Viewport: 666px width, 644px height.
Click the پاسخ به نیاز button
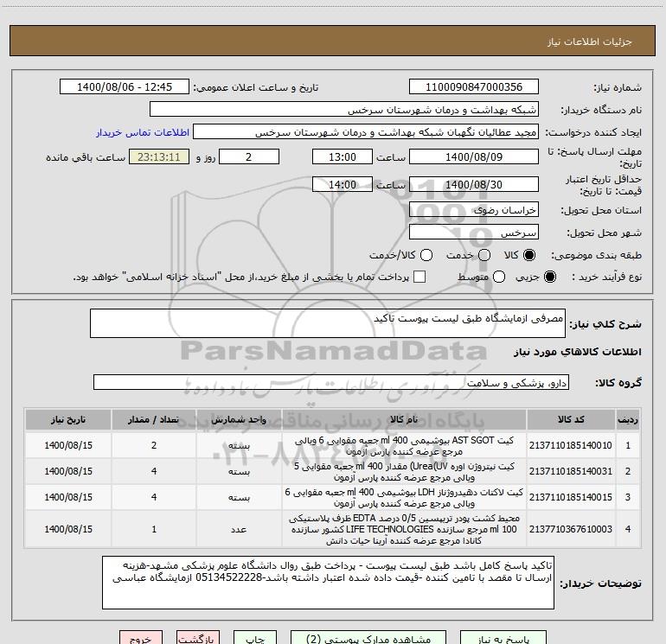503,639
